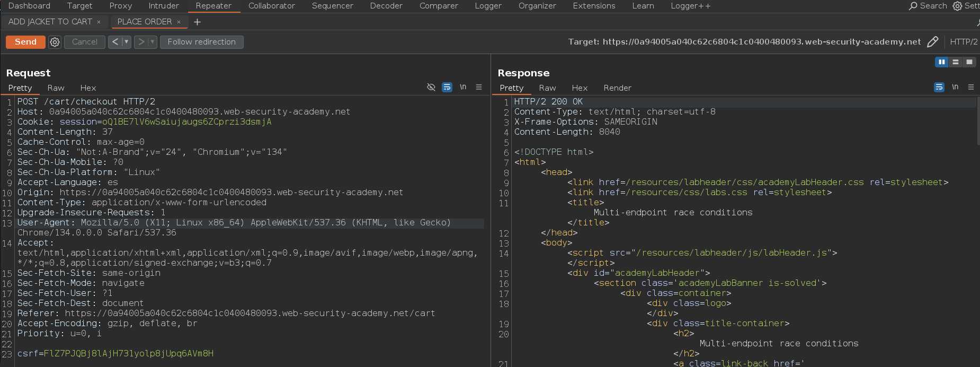Toggle newline \n display in Response viewer
The width and height of the screenshot is (980, 367).
(955, 87)
